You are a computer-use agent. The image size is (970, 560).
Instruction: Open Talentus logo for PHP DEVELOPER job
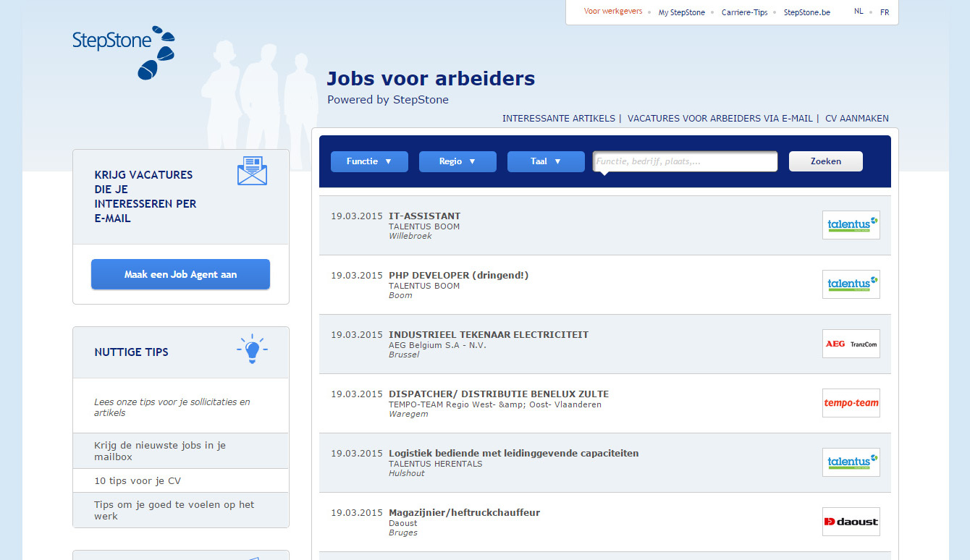point(851,284)
